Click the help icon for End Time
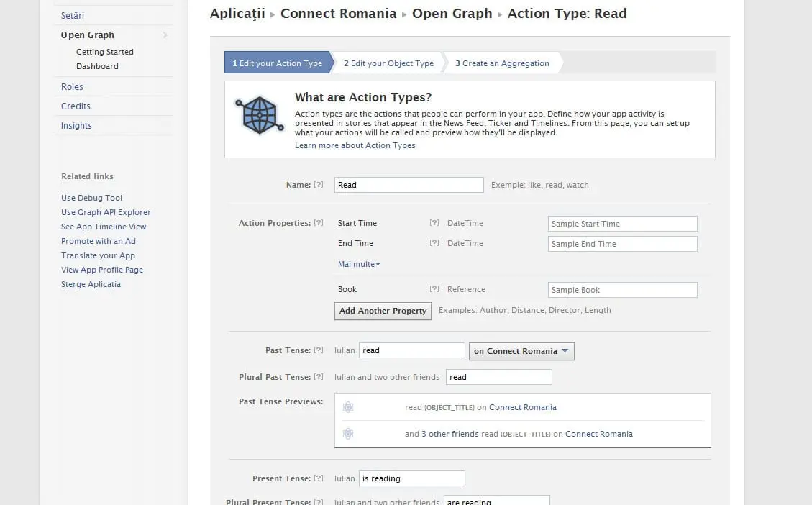This screenshot has height=505, width=812. point(434,243)
